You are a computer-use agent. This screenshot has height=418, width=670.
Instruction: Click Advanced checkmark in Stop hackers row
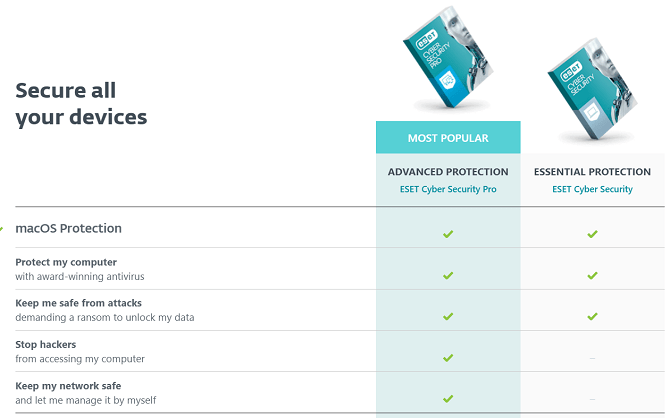tap(448, 357)
